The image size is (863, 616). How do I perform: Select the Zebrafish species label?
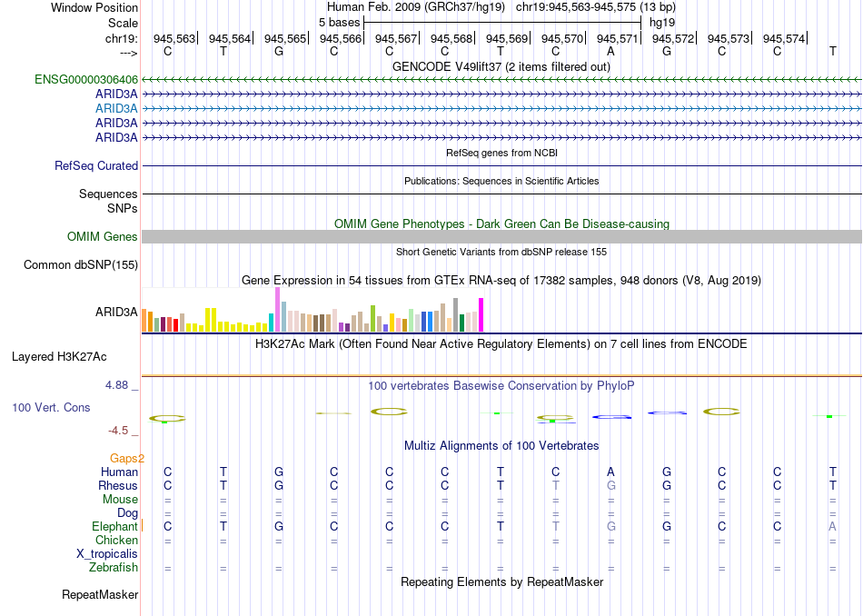[114, 567]
